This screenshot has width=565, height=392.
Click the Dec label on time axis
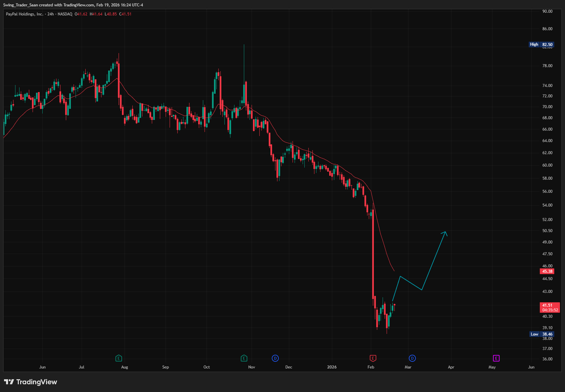pos(289,367)
